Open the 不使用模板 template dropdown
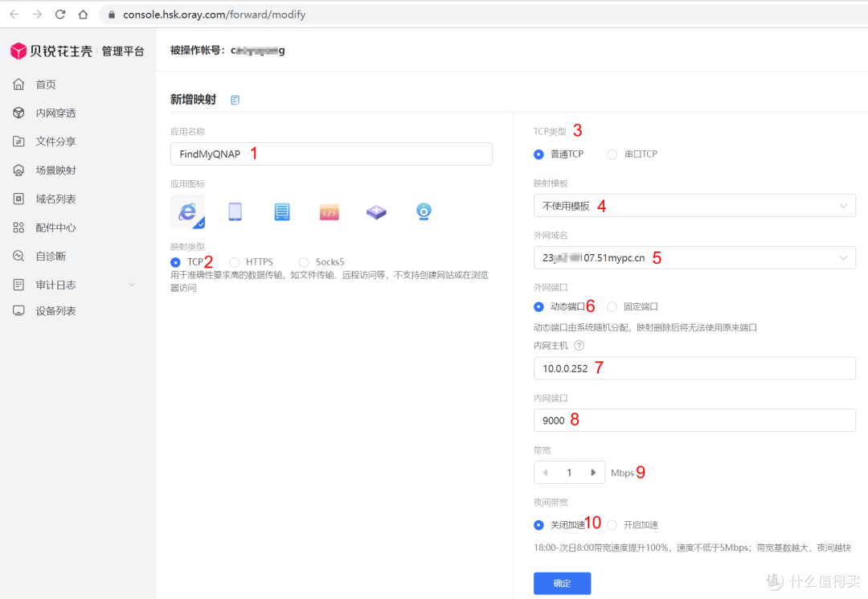The height and width of the screenshot is (599, 868). click(694, 205)
